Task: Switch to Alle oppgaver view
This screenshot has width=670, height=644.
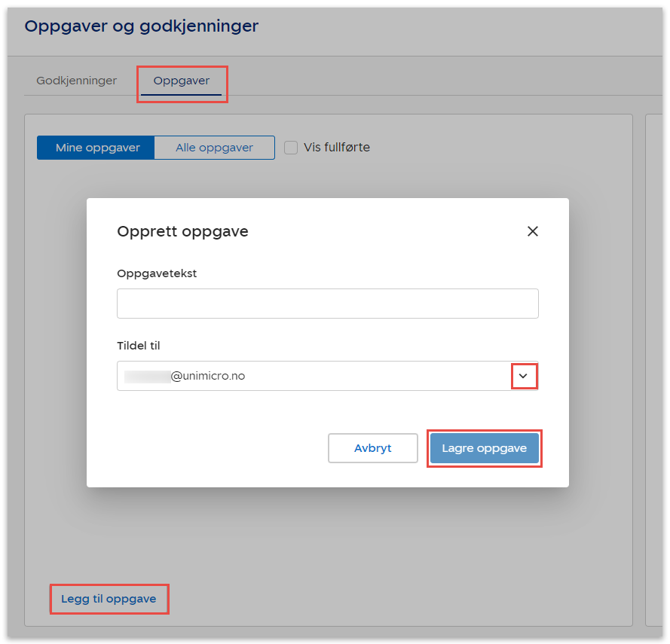Action: point(215,148)
